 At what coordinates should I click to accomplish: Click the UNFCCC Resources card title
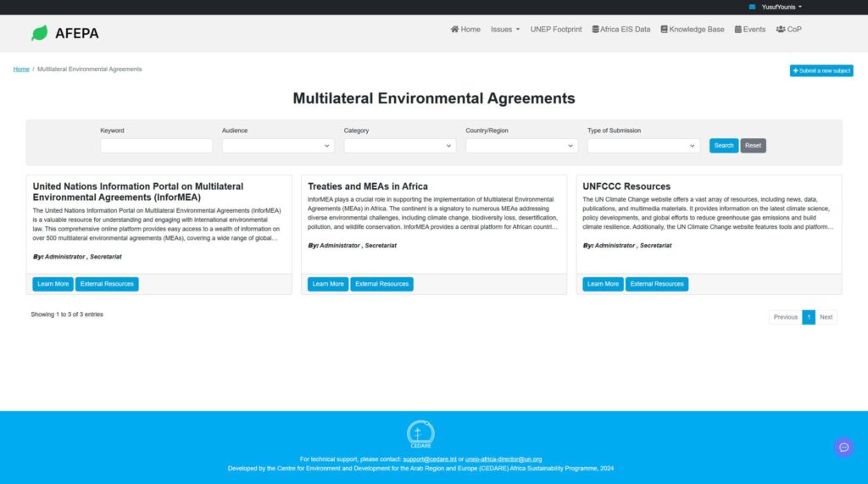pyautogui.click(x=626, y=186)
